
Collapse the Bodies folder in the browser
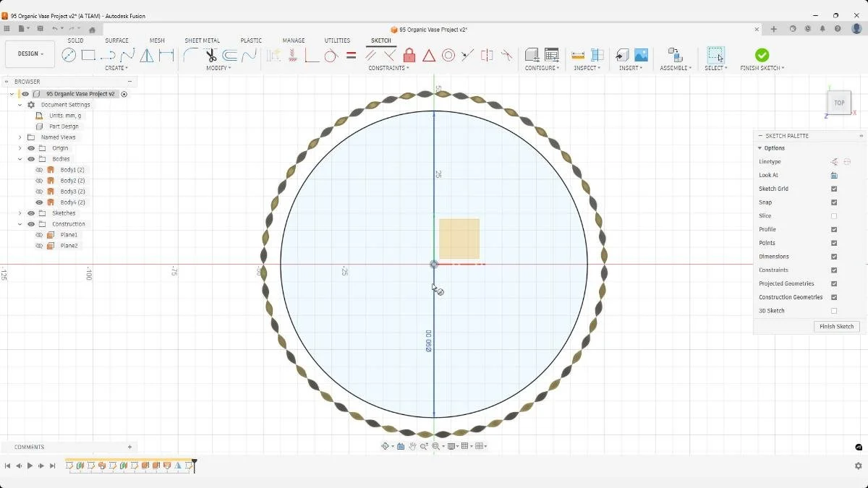20,158
